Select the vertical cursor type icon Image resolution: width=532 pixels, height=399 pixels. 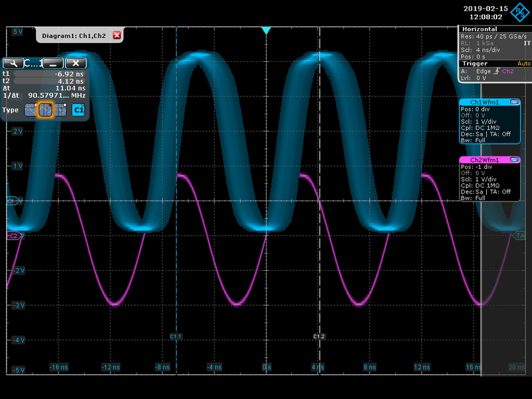pos(45,110)
